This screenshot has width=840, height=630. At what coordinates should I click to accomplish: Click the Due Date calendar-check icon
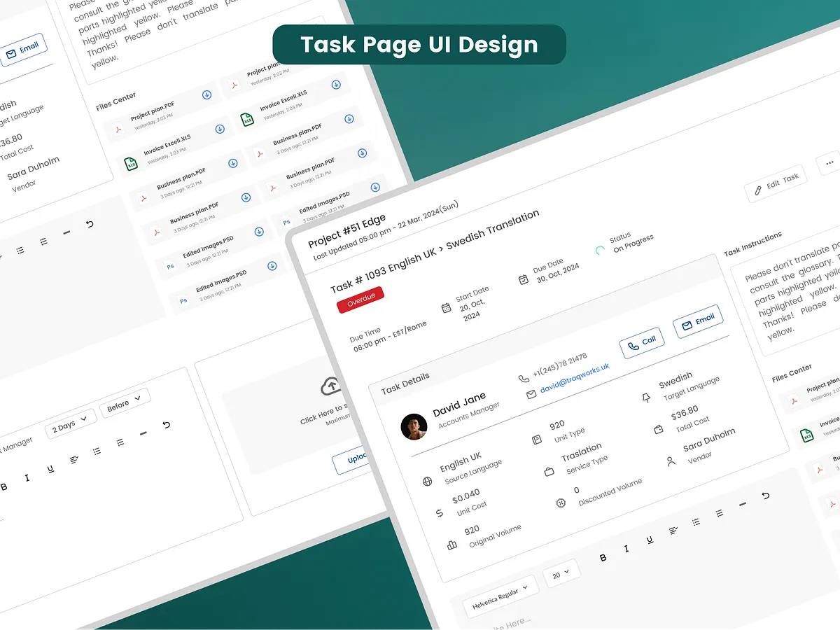[524, 279]
